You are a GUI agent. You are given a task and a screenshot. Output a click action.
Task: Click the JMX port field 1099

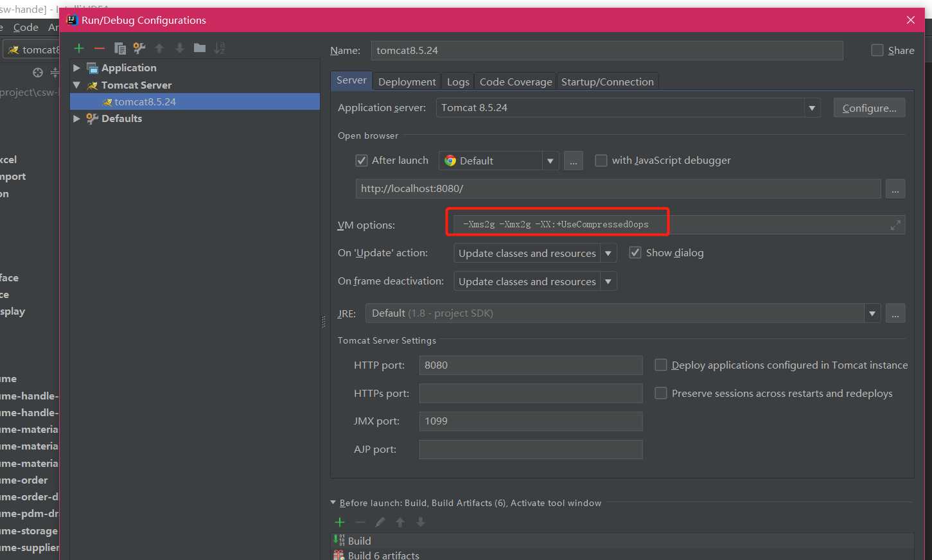click(531, 421)
